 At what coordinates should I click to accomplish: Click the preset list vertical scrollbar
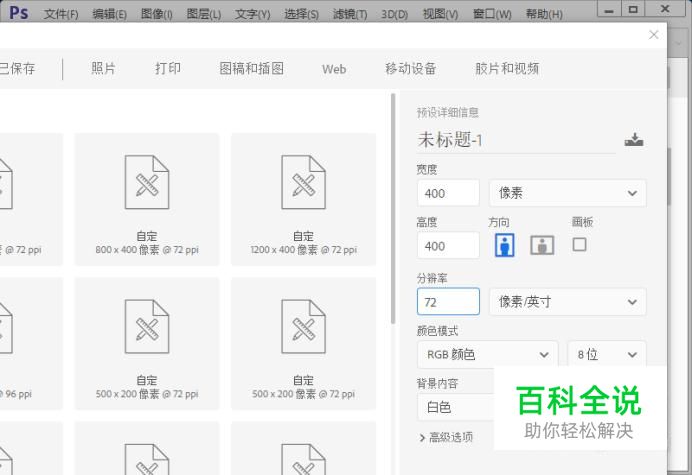coord(393,209)
